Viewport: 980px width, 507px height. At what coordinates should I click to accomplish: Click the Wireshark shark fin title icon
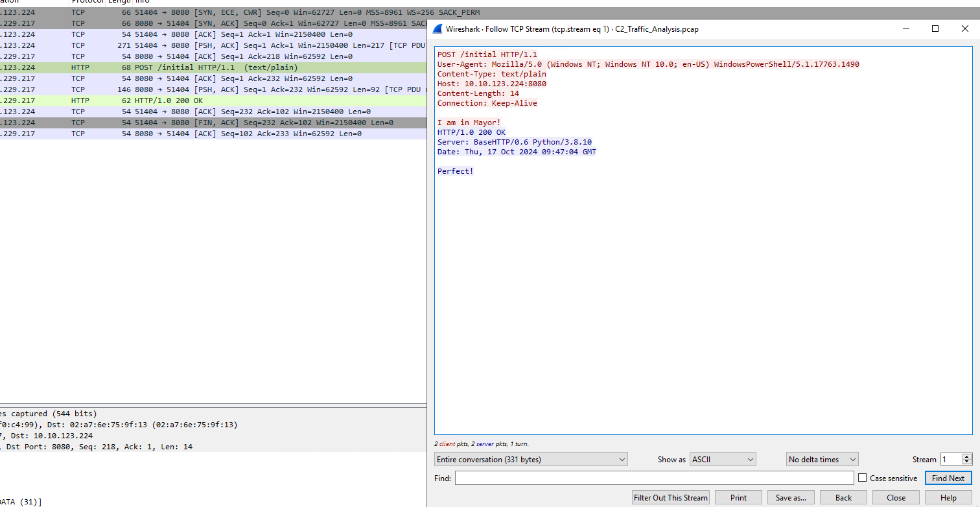pyautogui.click(x=437, y=29)
